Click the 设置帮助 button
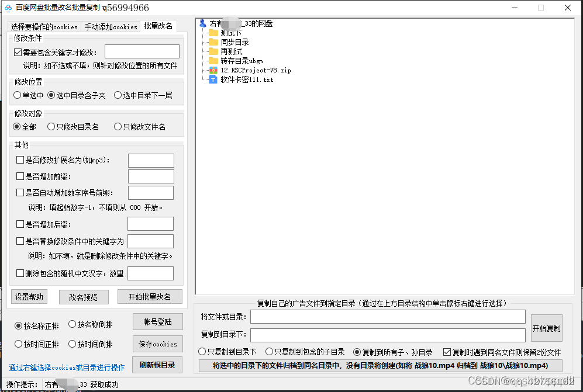The height and width of the screenshot is (392, 583). point(29,297)
